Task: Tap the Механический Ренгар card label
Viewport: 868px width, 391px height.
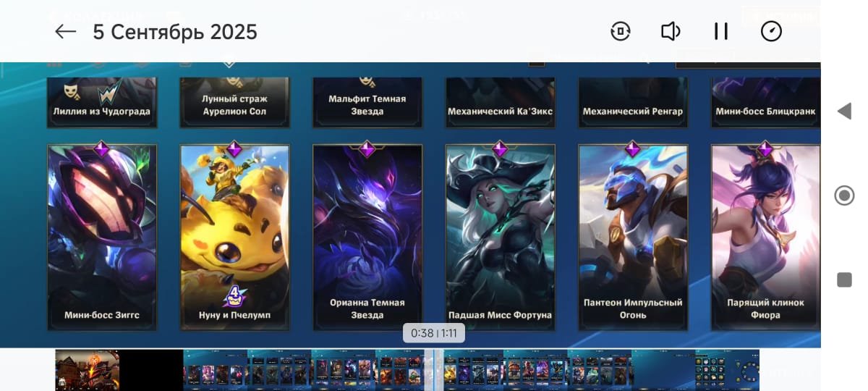Action: pyautogui.click(x=633, y=112)
